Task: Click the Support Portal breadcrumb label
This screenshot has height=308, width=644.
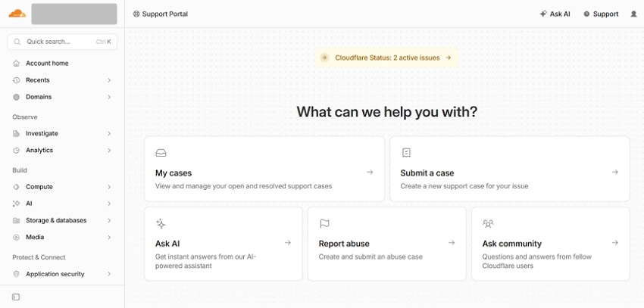Action: pos(164,14)
